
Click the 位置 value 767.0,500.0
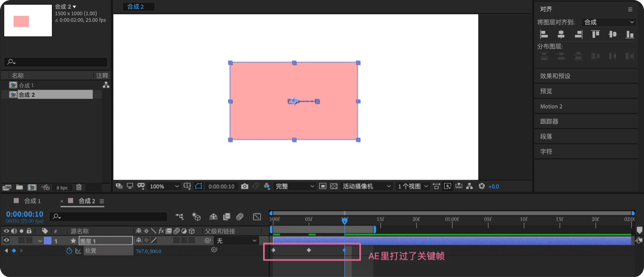[148, 251]
